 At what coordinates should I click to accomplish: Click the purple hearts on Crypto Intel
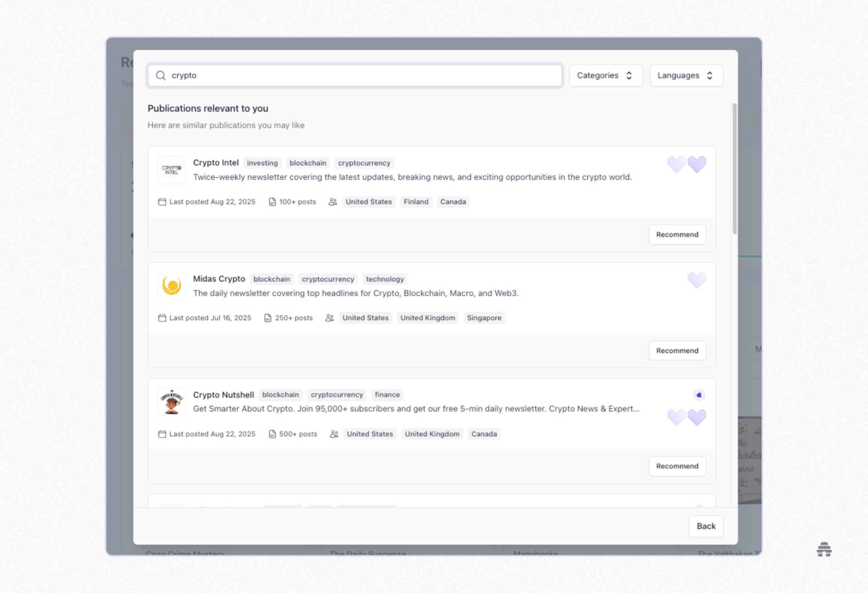coord(686,165)
